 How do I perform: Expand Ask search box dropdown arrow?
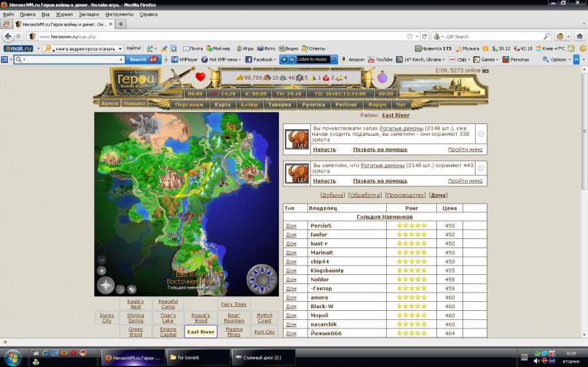[x=121, y=59]
